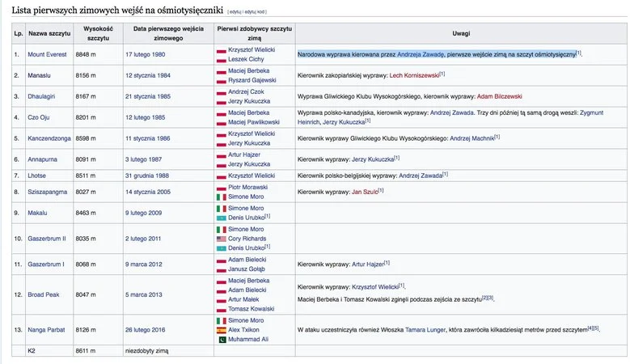
Task: Click the Italian flag in the Sziszapangma row
Action: pyautogui.click(x=222, y=197)
